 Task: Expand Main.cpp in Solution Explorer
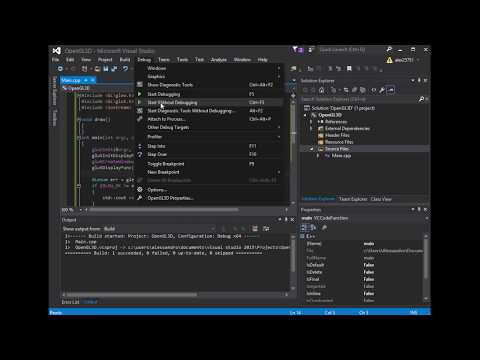coord(318,156)
